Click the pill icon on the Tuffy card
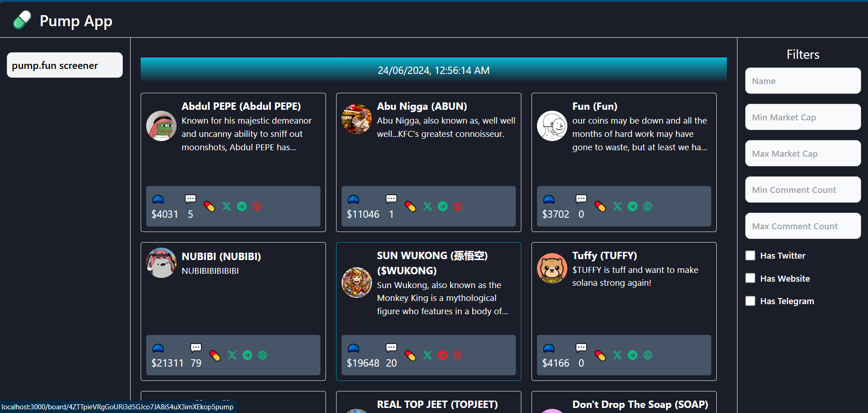The image size is (868, 413). pos(600,355)
